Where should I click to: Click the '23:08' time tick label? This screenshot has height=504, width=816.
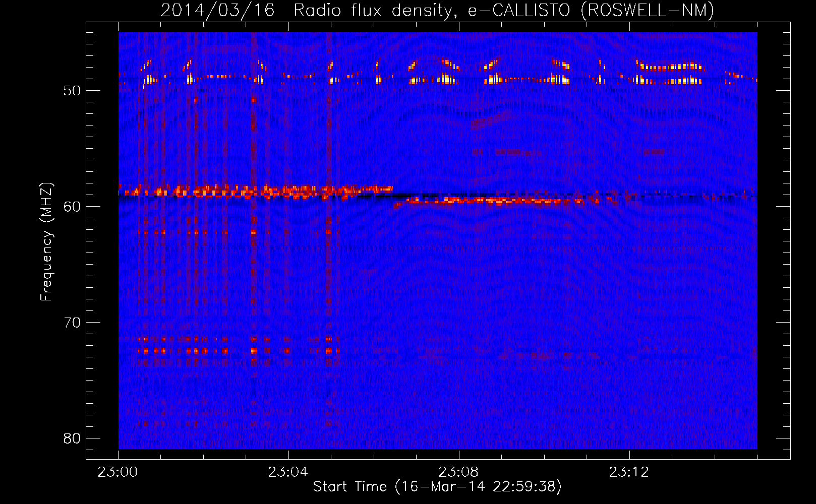tap(458, 472)
